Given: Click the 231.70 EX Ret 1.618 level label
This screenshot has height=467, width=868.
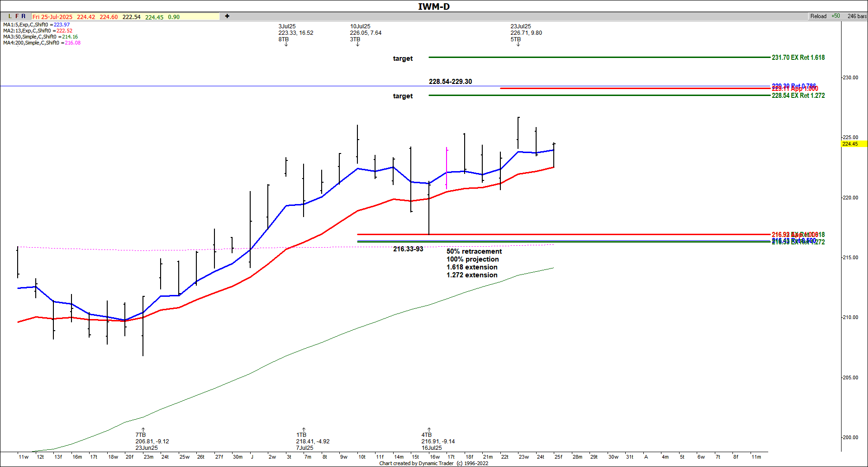Looking at the screenshot, I should [x=798, y=58].
